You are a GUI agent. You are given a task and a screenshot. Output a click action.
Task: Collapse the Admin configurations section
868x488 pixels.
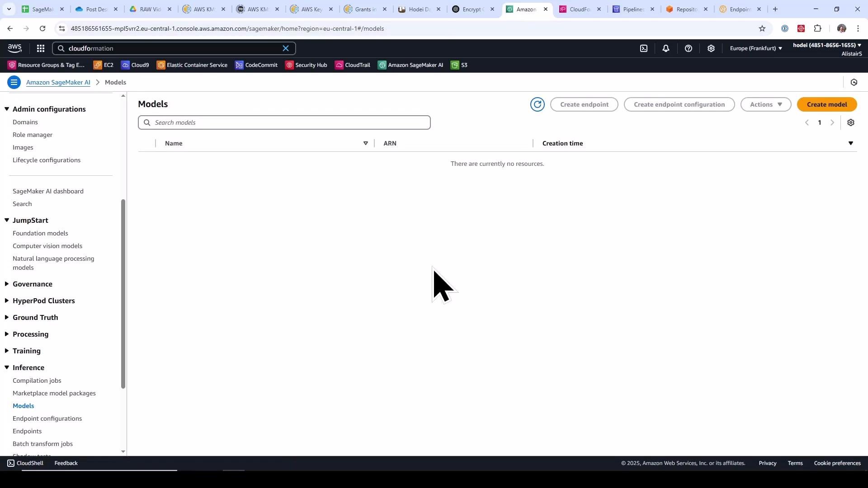pyautogui.click(x=7, y=109)
